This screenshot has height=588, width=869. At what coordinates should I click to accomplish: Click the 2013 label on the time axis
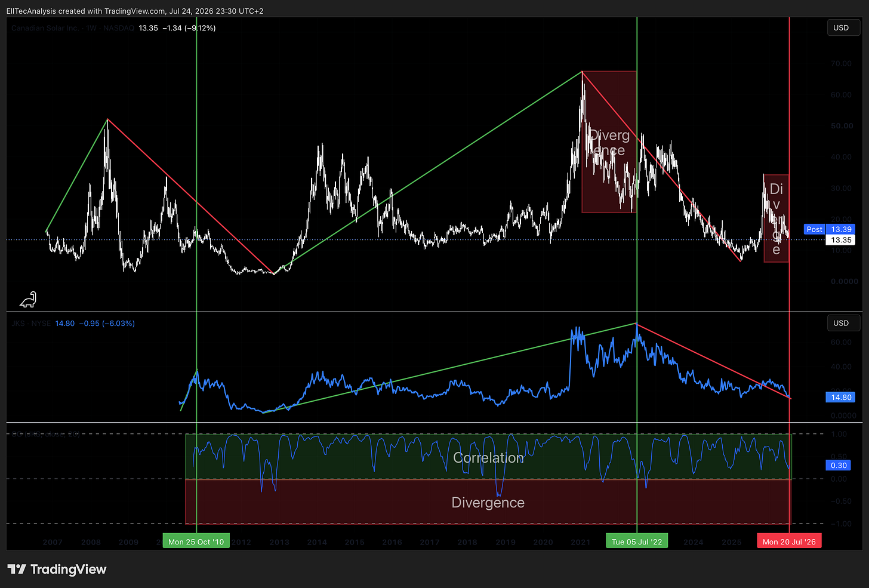point(279,542)
